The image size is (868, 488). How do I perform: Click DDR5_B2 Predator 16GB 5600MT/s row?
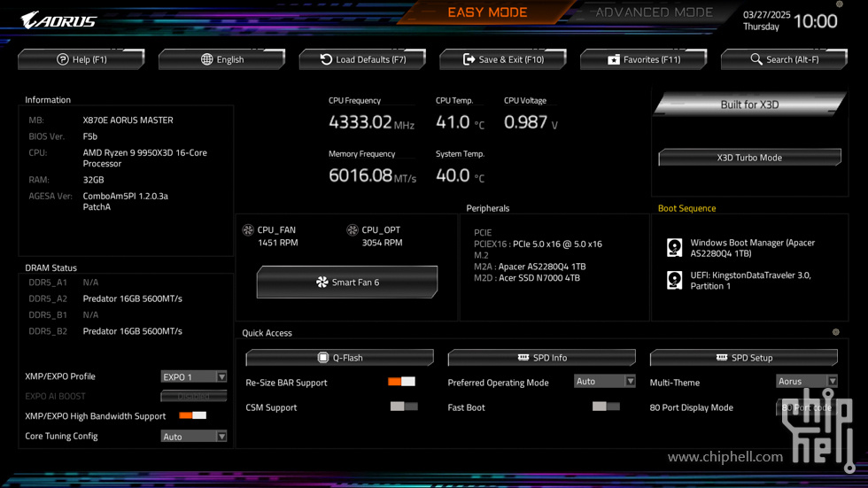pos(105,331)
